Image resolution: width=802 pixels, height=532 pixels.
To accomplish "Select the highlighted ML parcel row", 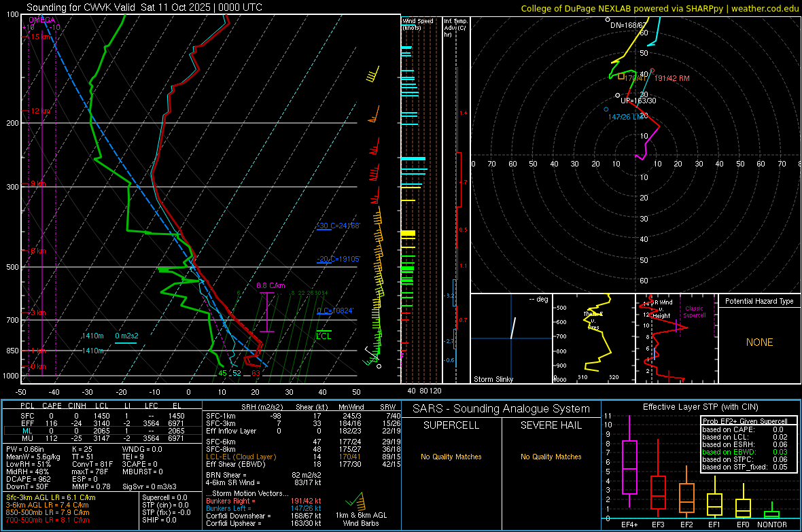I will pos(101,431).
